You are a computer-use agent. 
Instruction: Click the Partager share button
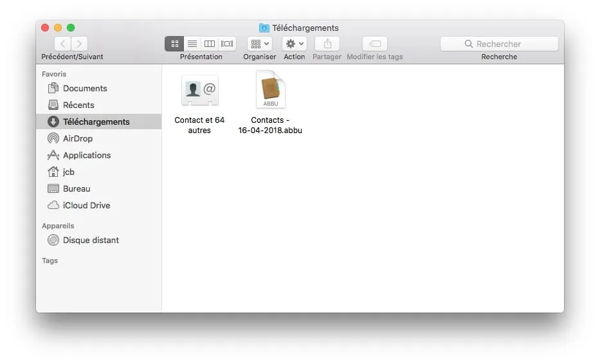(327, 44)
